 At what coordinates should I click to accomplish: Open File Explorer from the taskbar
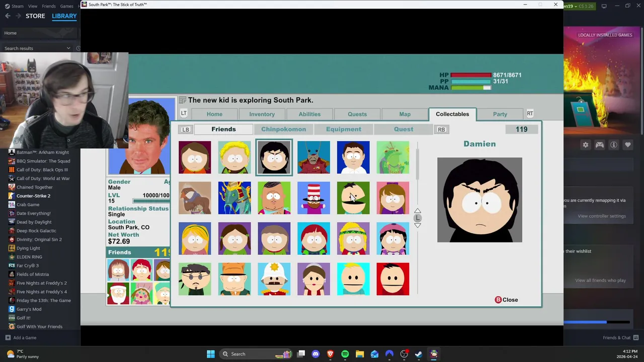click(x=360, y=354)
